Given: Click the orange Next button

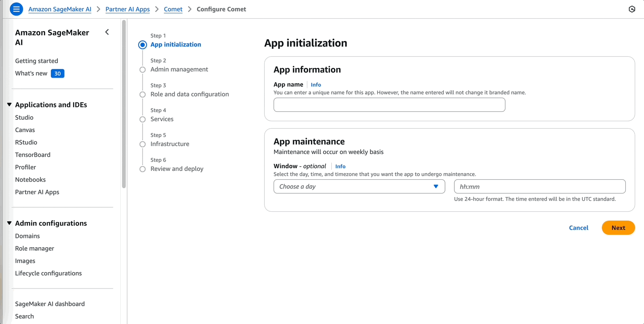Looking at the screenshot, I should pyautogui.click(x=618, y=228).
